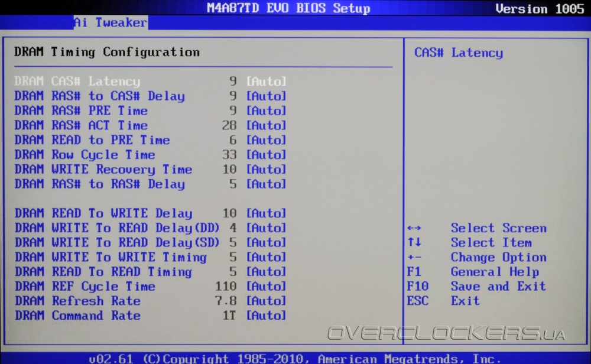591x364 pixels.
Task: Click the left-right arrows Select Screen icon
Action: pos(414,228)
